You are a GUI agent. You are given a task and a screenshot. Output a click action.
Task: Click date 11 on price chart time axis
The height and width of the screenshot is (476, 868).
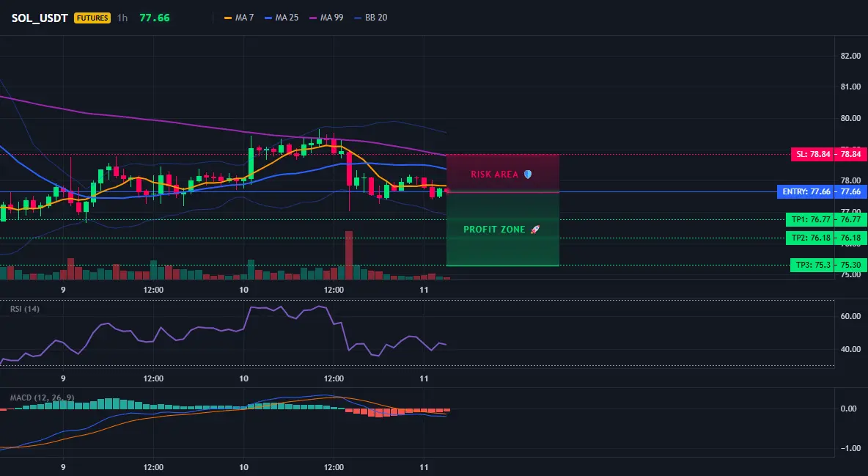(x=424, y=290)
